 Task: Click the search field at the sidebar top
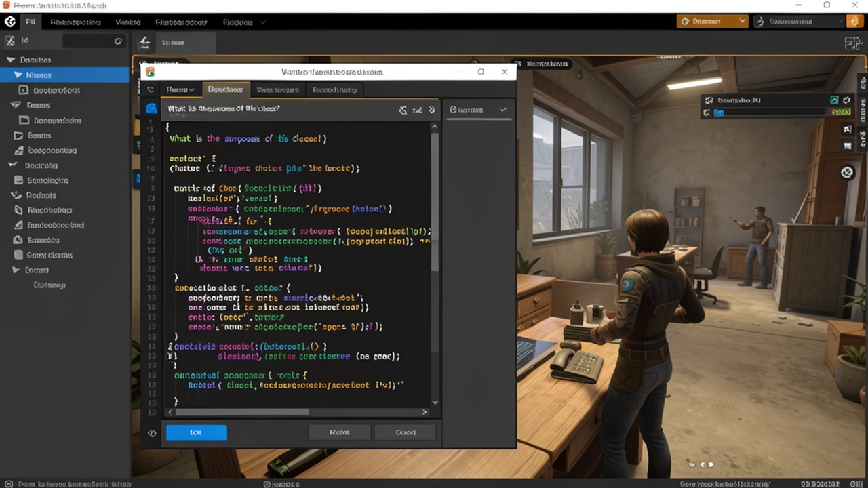tap(94, 41)
